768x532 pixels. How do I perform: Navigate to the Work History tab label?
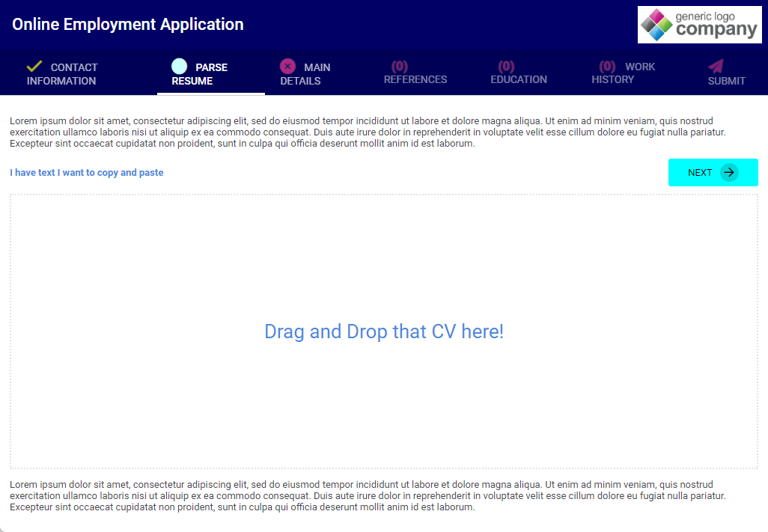click(623, 74)
